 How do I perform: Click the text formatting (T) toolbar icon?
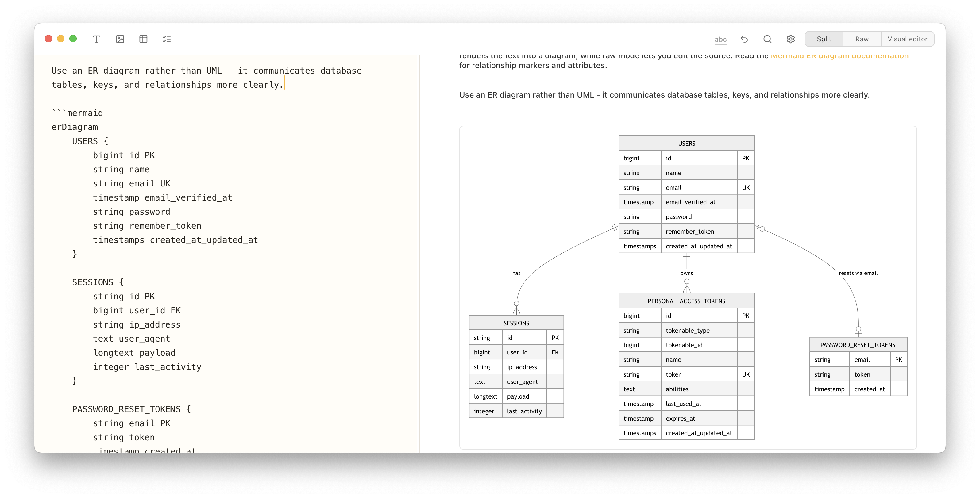(x=97, y=39)
